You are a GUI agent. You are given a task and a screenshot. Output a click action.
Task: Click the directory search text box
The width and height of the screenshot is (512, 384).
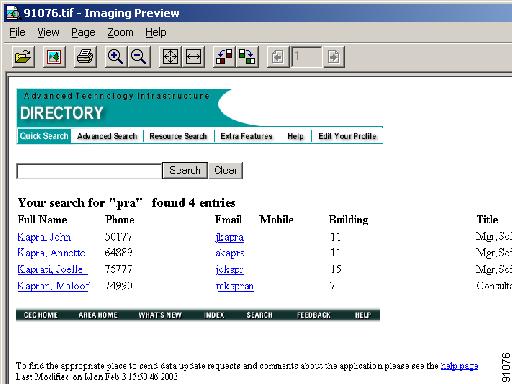click(89, 171)
